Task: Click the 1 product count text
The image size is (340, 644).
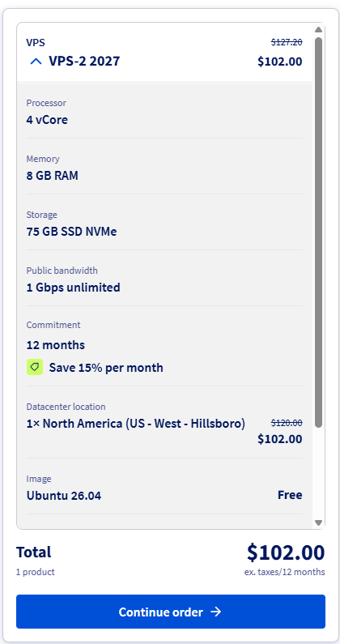Action: click(x=36, y=572)
